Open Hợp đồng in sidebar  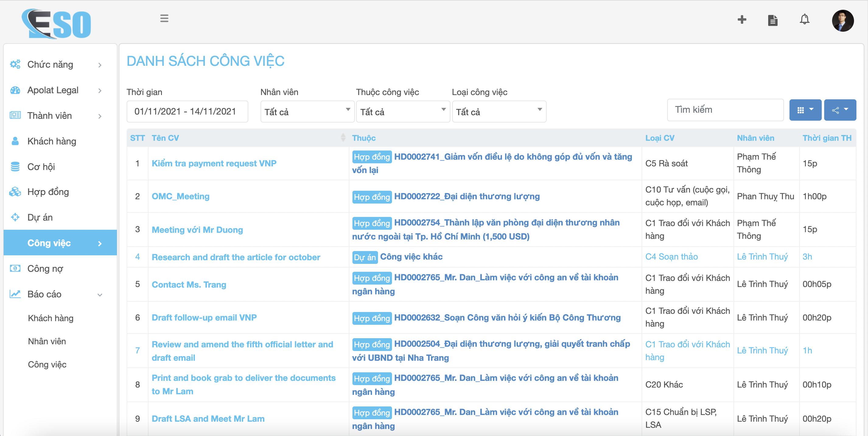[x=48, y=192]
